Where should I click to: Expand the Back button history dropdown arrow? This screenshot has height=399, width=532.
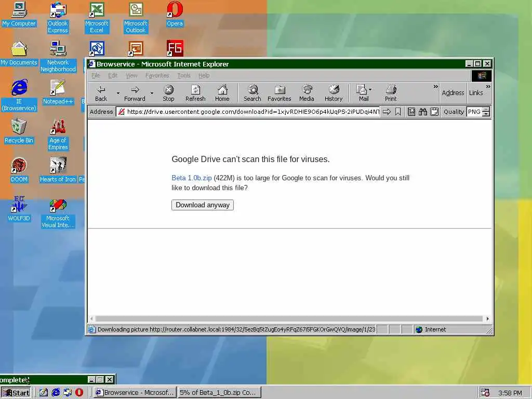(x=118, y=93)
